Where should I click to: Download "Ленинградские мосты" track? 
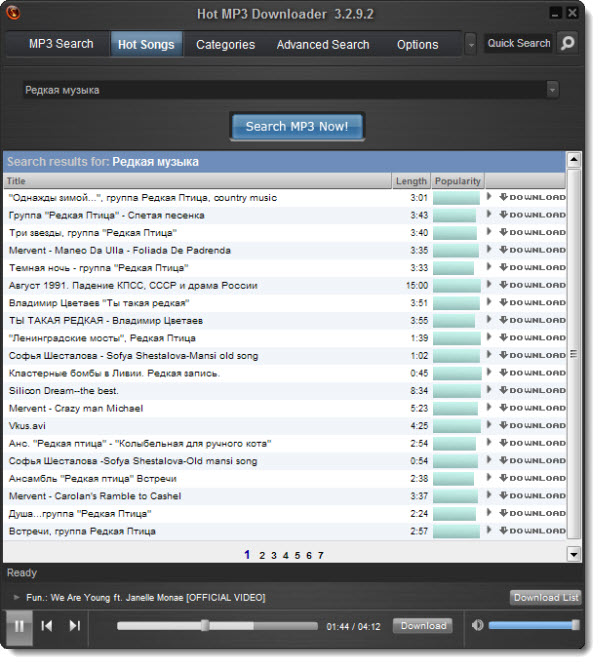tap(532, 338)
